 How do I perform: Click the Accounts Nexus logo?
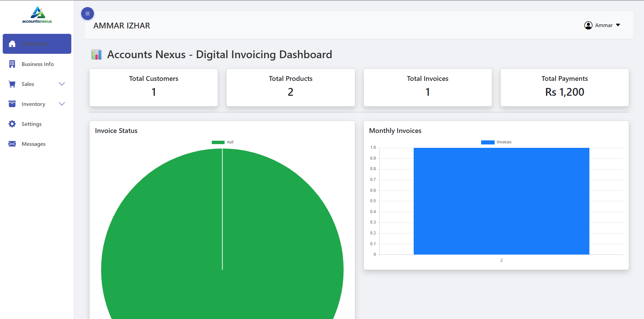click(37, 15)
